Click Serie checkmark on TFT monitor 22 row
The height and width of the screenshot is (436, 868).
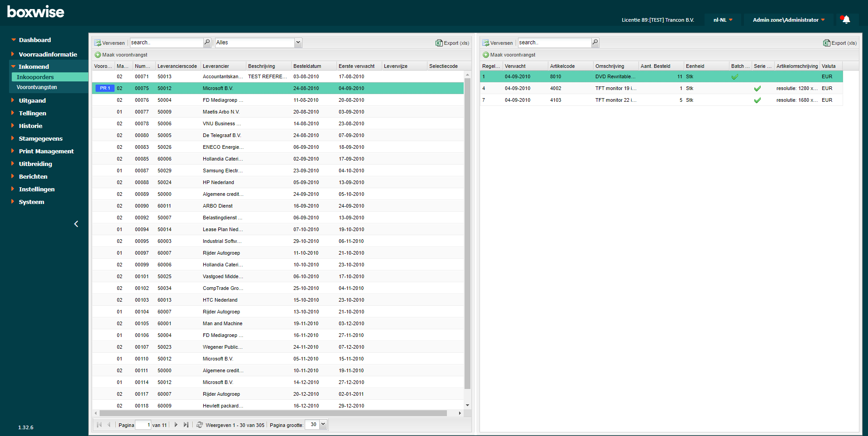757,100
